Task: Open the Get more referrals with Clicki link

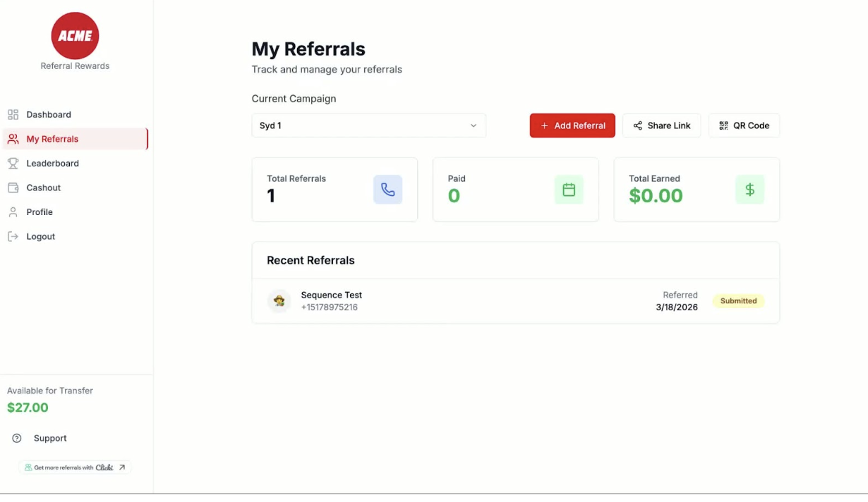Action: 76,467
